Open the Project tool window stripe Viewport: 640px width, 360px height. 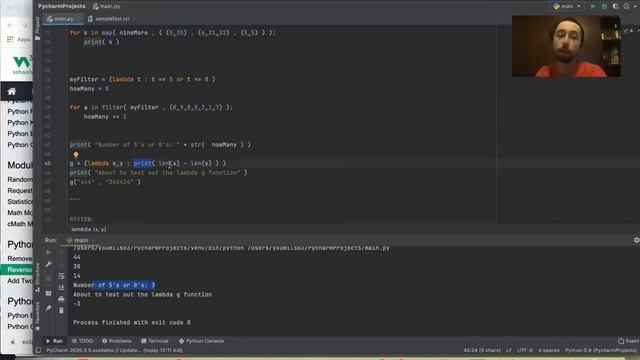[x=38, y=29]
